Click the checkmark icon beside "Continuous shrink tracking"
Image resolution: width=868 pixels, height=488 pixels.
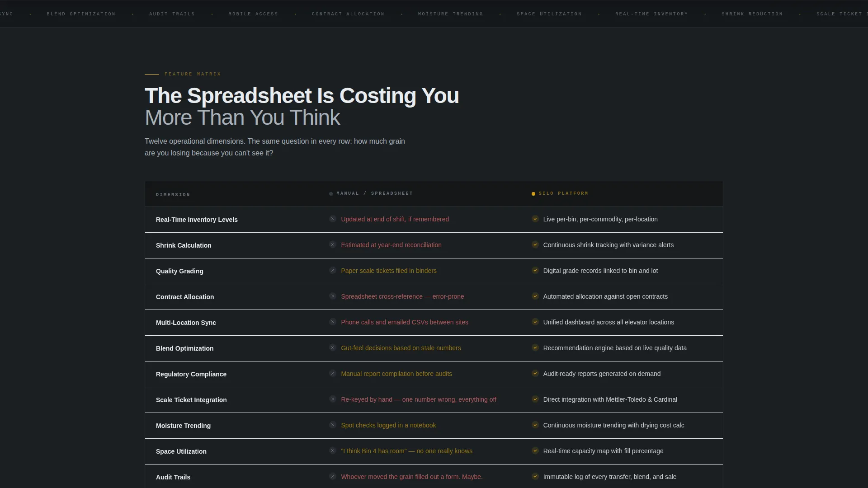535,245
